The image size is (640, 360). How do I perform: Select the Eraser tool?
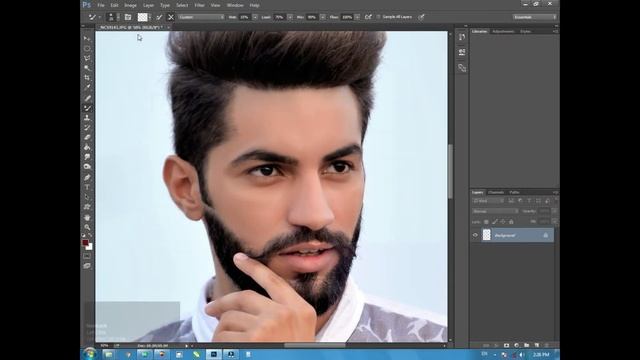[87, 138]
